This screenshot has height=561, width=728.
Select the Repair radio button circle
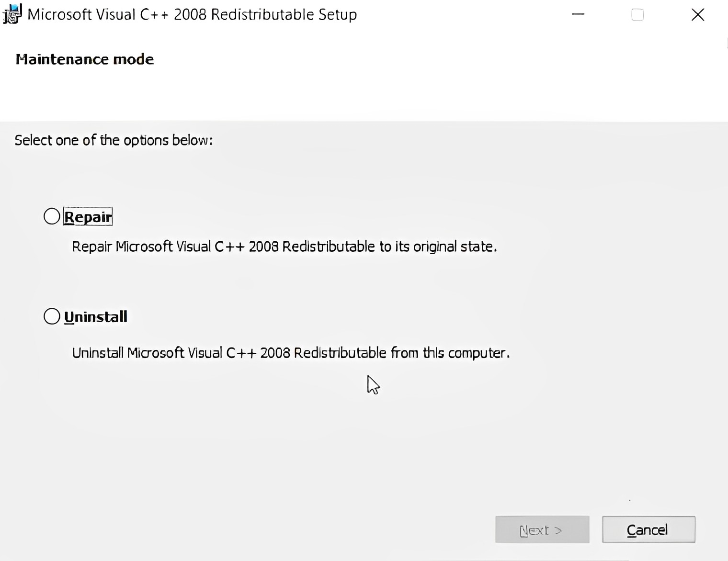tap(52, 216)
